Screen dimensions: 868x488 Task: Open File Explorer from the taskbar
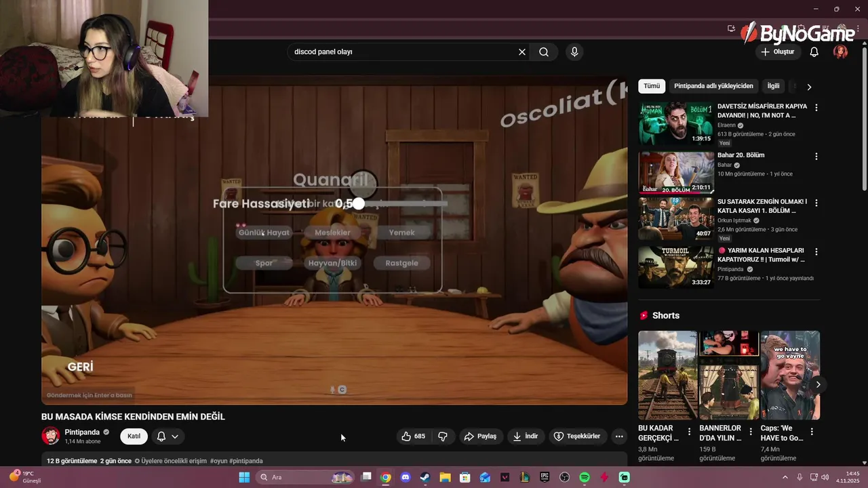click(445, 477)
